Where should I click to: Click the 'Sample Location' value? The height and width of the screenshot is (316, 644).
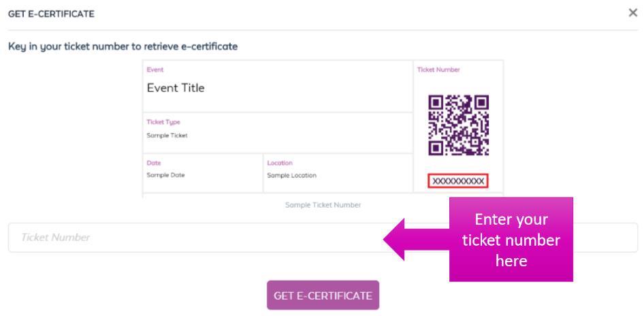[291, 175]
